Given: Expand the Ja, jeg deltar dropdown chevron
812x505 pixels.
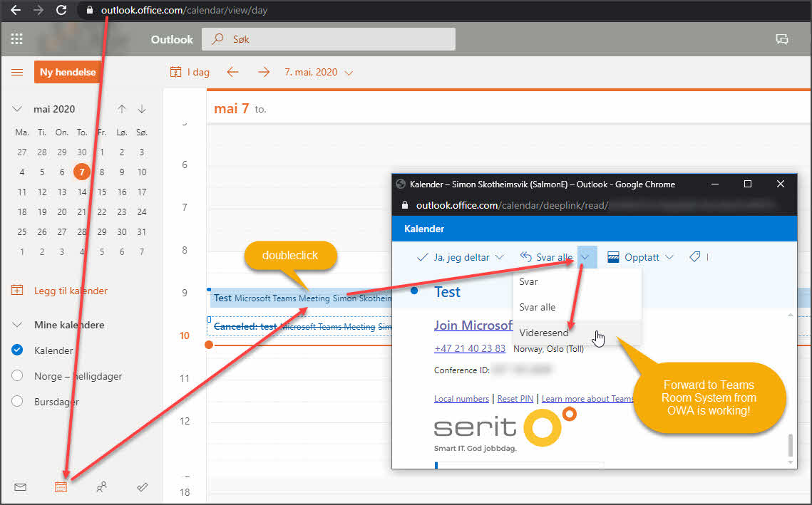Looking at the screenshot, I should point(500,257).
